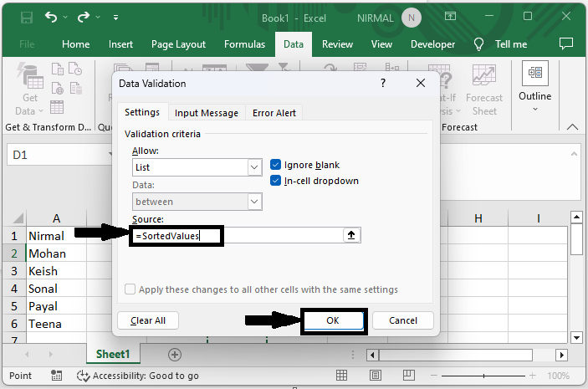
Task: Click the Source range collapse arrow button
Action: (351, 235)
